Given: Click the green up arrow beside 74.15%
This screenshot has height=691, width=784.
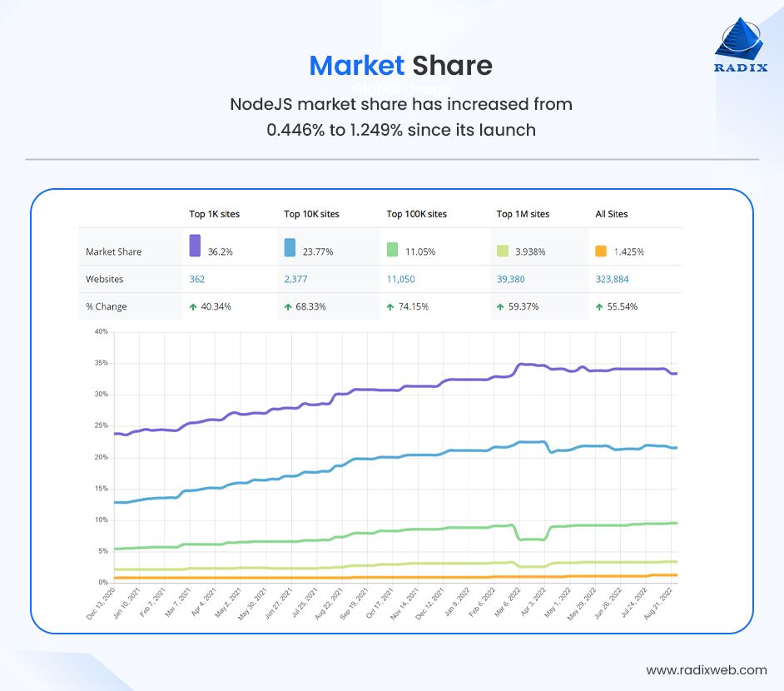Looking at the screenshot, I should pyautogui.click(x=391, y=306).
